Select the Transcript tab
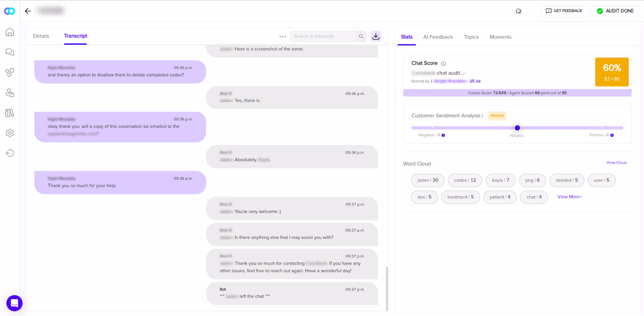The image size is (644, 316). 75,36
